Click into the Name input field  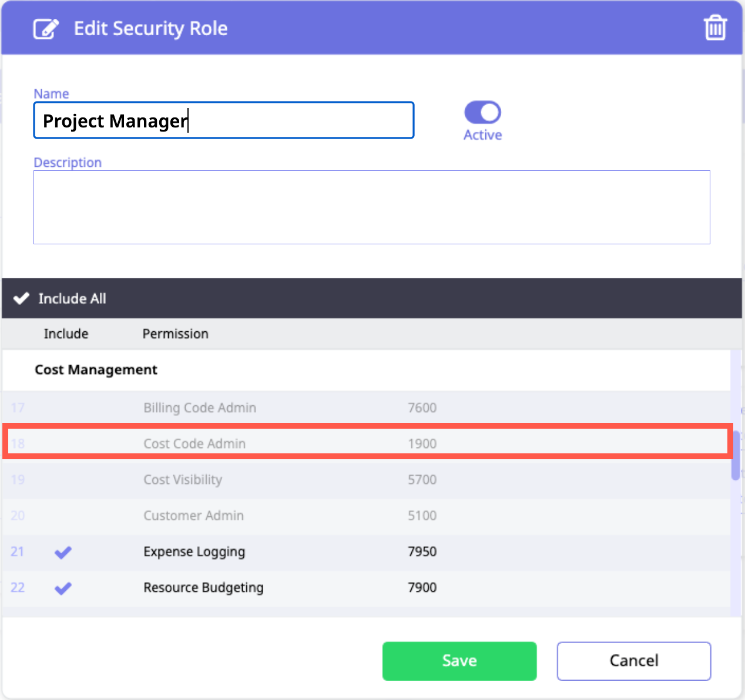coord(223,120)
